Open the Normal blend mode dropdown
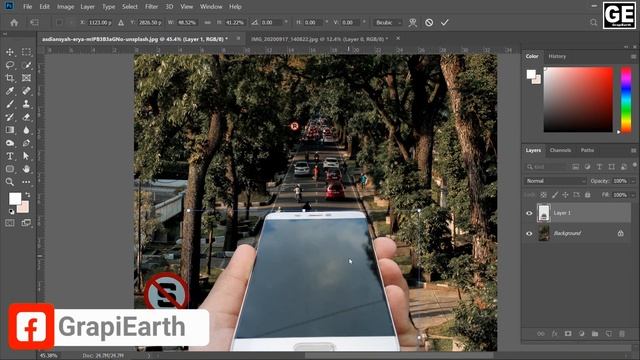640x360 pixels. pos(555,181)
